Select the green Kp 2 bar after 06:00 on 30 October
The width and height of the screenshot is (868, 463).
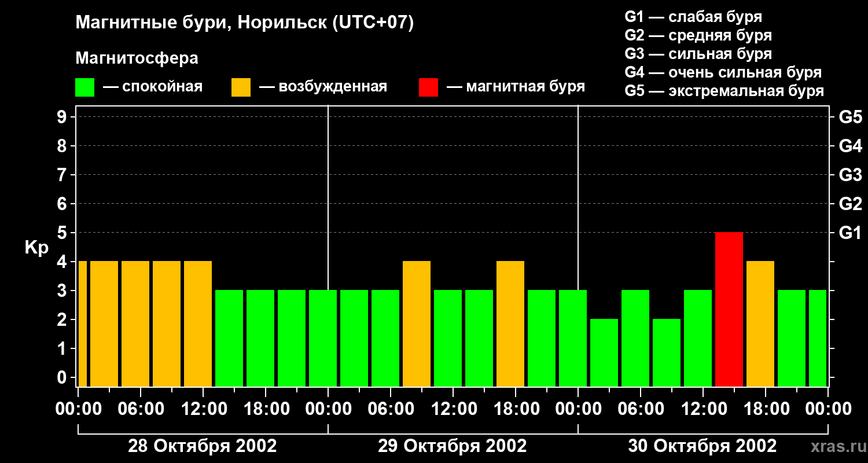click(x=667, y=352)
